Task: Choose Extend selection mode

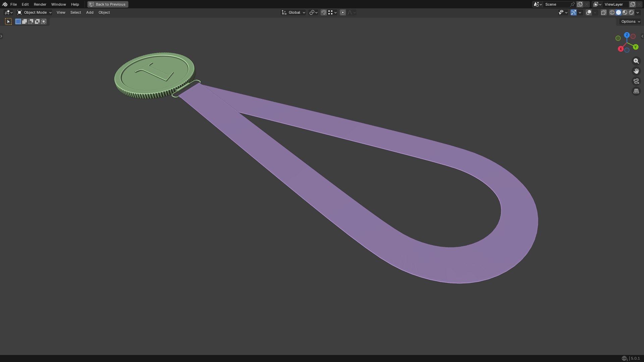Action: 24,21
